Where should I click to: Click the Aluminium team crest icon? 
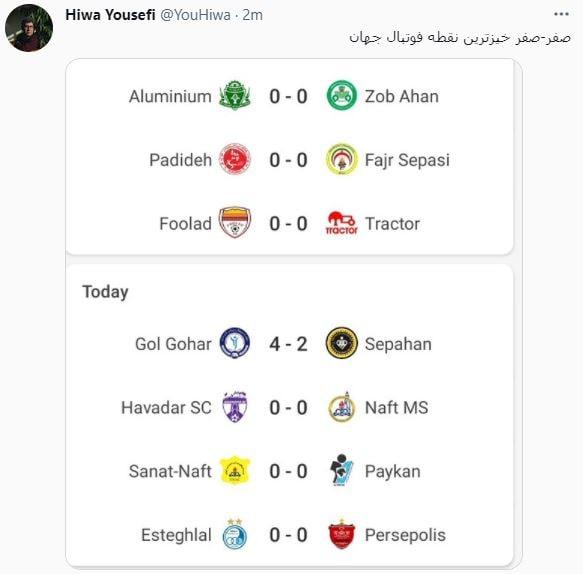pos(235,96)
